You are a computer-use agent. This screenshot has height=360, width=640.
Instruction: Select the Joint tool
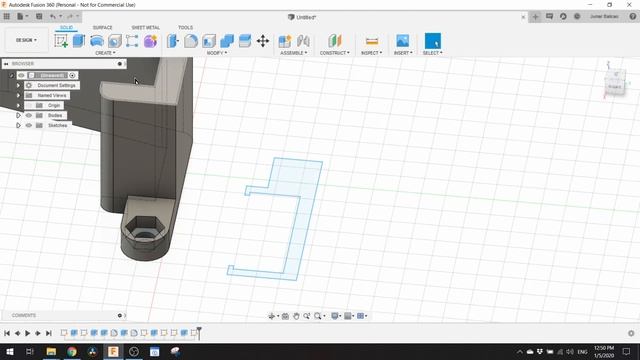pyautogui.click(x=303, y=41)
